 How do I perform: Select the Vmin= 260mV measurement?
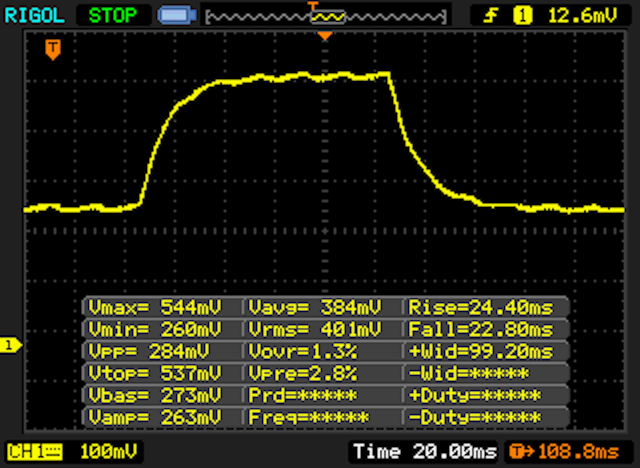point(155,329)
